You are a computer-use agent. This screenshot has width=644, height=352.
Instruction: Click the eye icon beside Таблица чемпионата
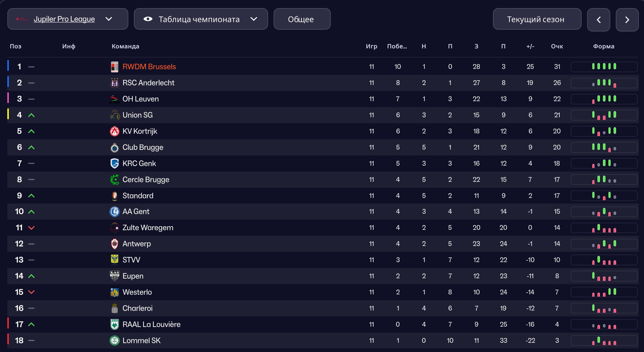point(148,19)
